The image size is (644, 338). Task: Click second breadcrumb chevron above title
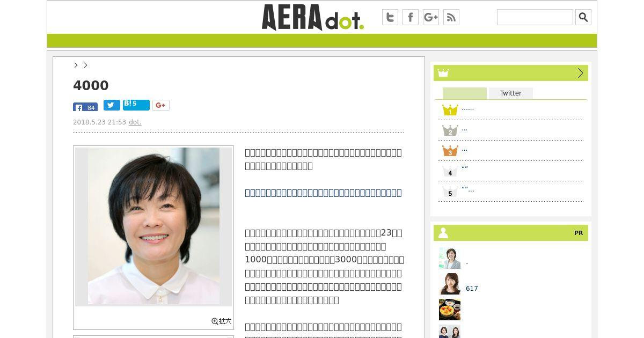pos(85,65)
